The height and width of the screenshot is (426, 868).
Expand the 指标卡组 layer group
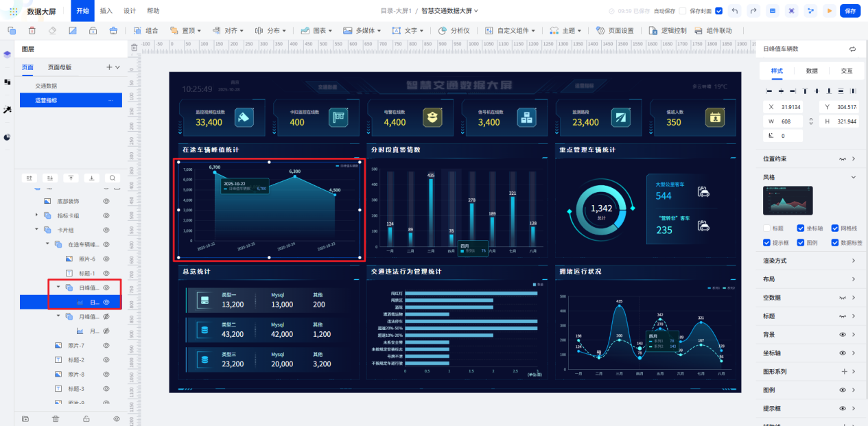point(36,215)
